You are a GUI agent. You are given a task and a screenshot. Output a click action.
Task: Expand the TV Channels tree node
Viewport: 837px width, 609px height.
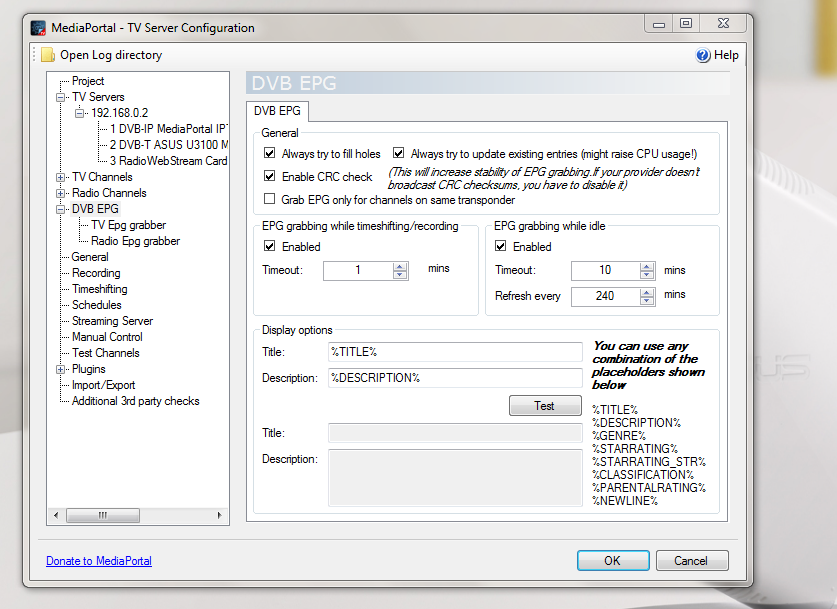(x=60, y=177)
